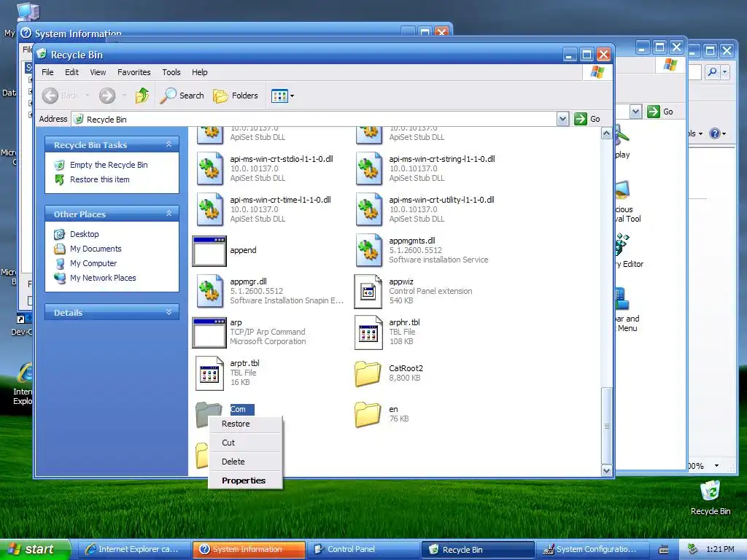Choose Properties from the context menu
The image size is (747, 560).
click(245, 481)
